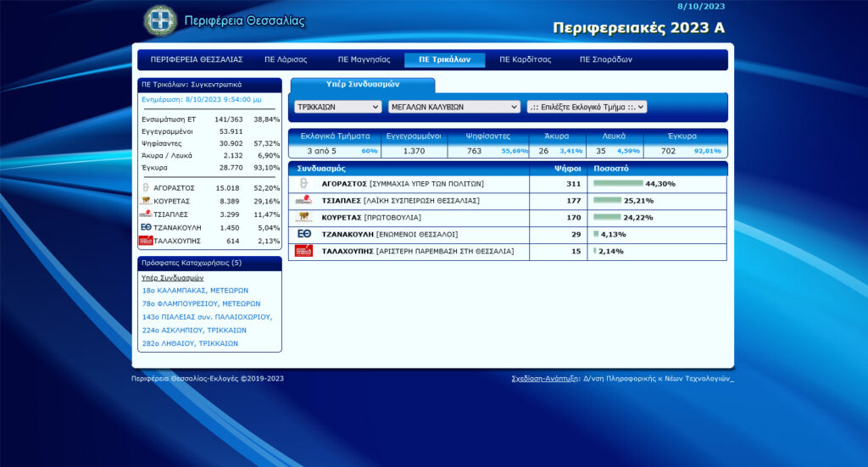Open 143ο ΠΙΑΛΕΙΑΣ συν. ΠΑΛΑΙΟΧΩΡΙΟΥ entry
The image size is (868, 467).
point(207,317)
